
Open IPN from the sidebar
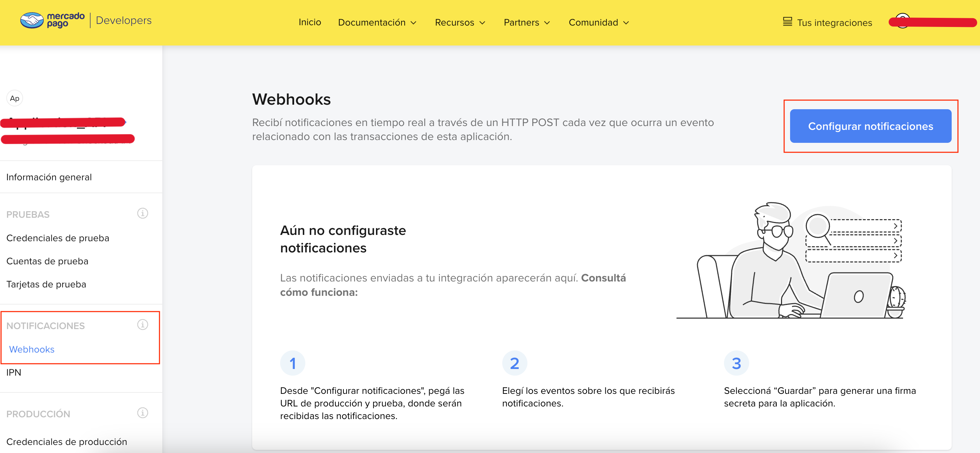point(14,372)
